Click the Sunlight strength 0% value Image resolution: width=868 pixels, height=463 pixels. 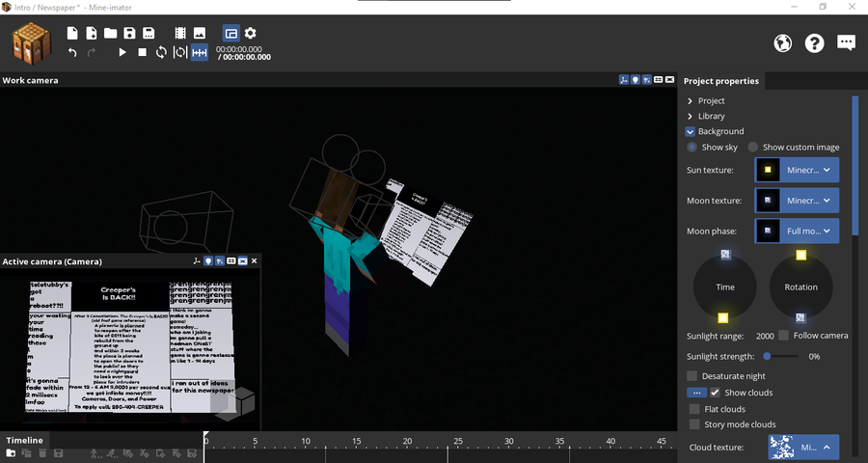pos(814,357)
